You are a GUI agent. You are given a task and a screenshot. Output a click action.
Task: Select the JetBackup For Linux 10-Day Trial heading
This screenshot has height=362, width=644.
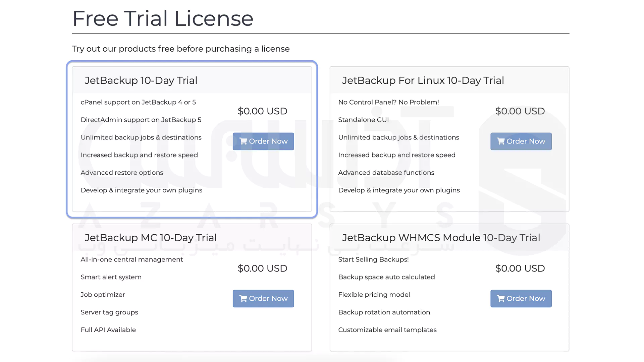click(x=423, y=80)
